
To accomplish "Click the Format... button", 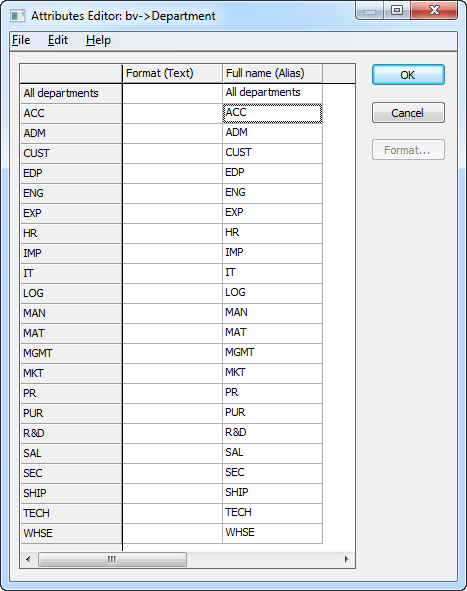I will pyautogui.click(x=408, y=150).
